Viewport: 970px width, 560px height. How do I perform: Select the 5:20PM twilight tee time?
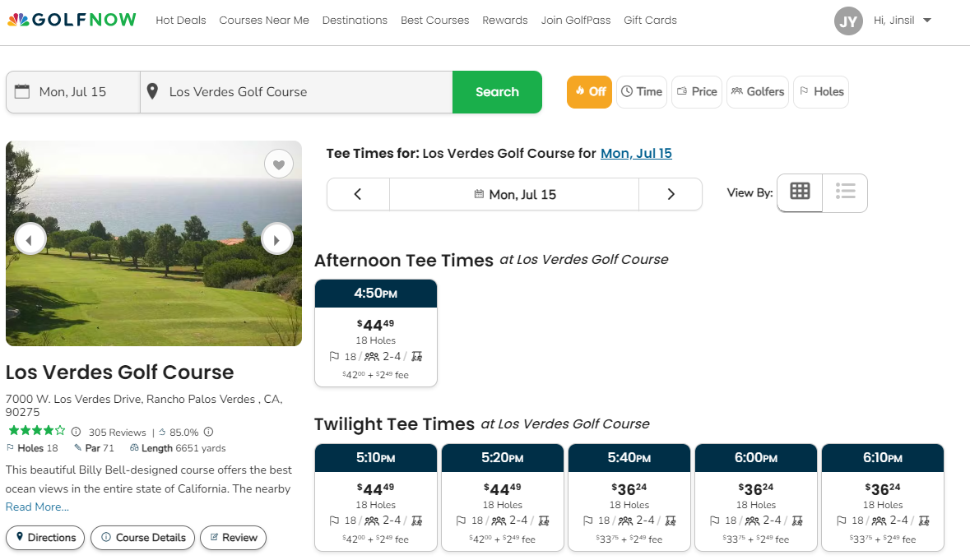pyautogui.click(x=503, y=498)
